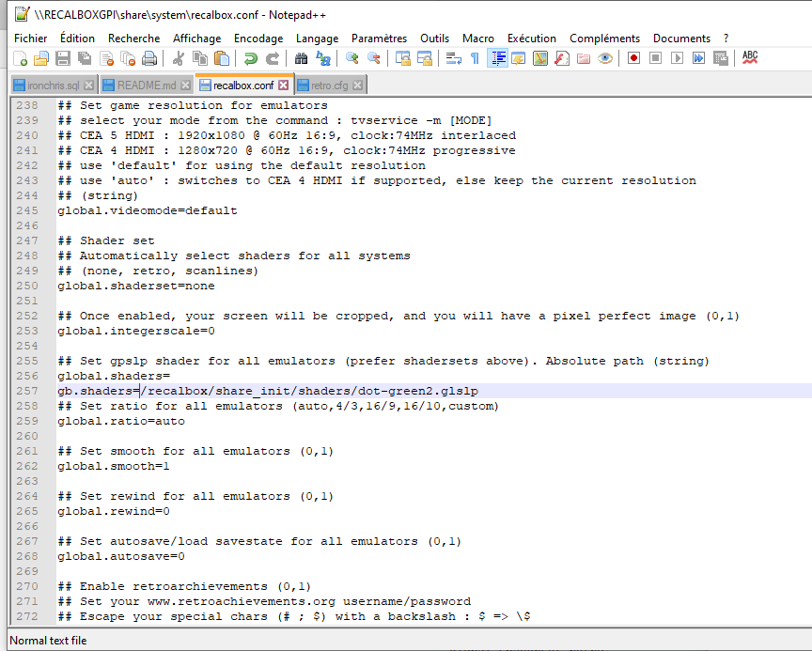
Task: Click the green Undo arrow
Action: pos(250,58)
